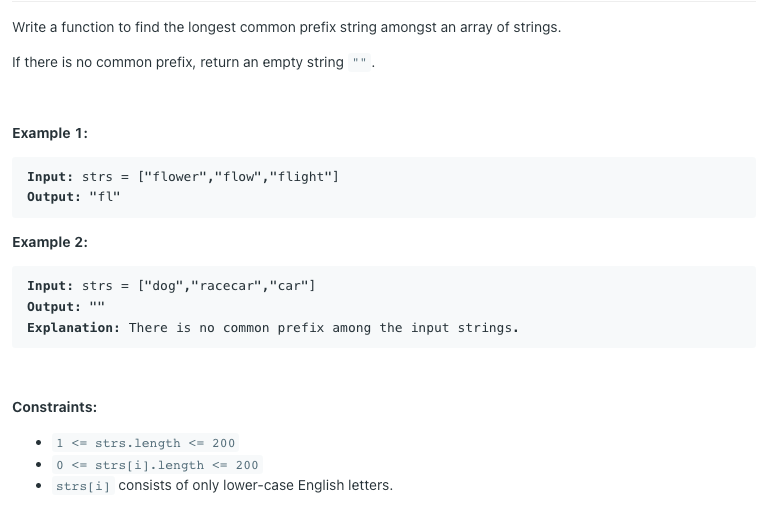This screenshot has height=516, width=772.
Task: Click 'There is no common prefix among' explanation text
Action: pos(250,327)
